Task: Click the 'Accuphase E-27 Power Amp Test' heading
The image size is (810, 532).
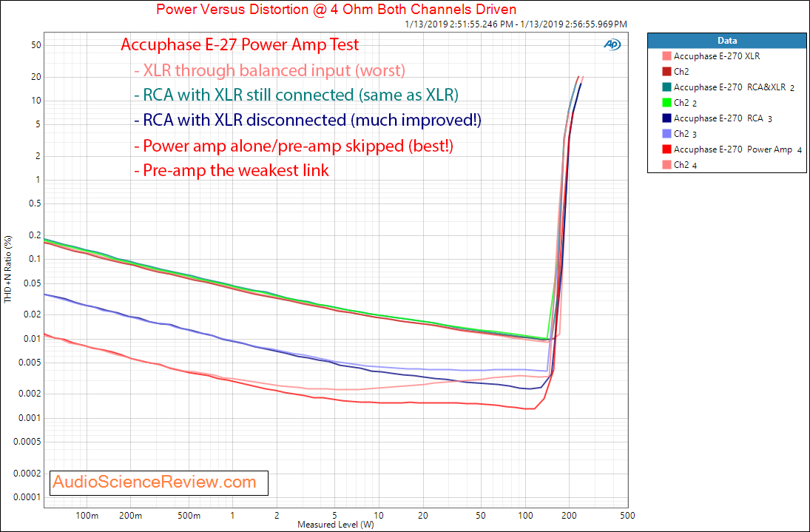Action: 240,45
